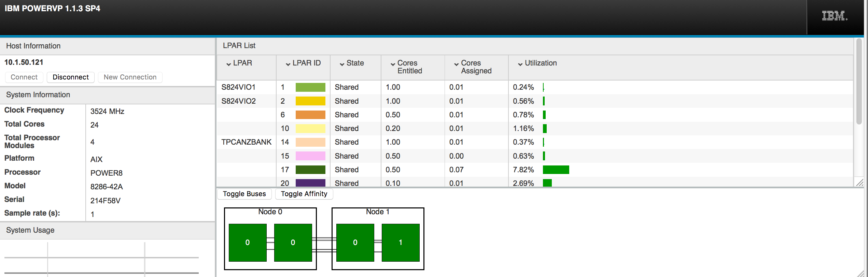Click the AIX platform value

96,160
